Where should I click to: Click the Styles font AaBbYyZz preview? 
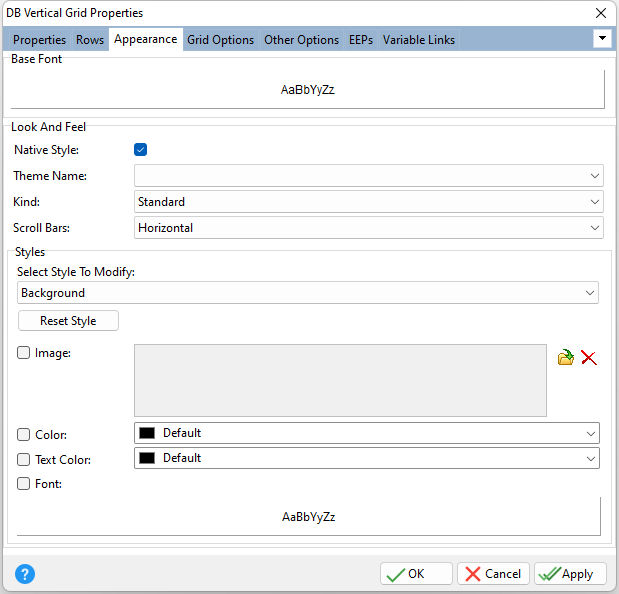(x=308, y=516)
